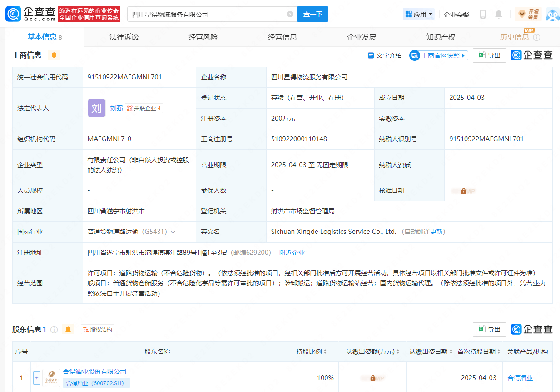Open 刘强 legal representative link
Image resolution: width=560 pixels, height=392 pixels.
(116, 108)
